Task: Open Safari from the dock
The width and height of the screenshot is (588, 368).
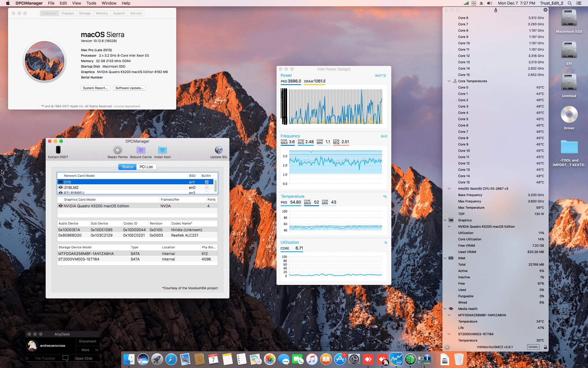Action: tap(171, 359)
